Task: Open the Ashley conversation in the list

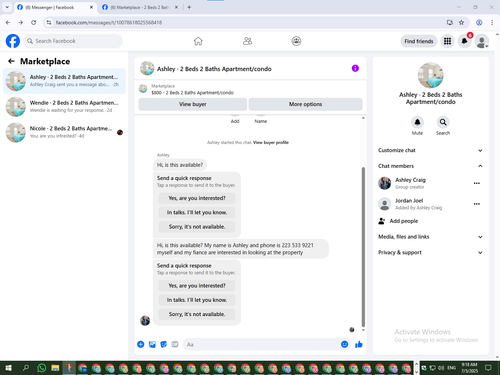Action: coord(64,81)
